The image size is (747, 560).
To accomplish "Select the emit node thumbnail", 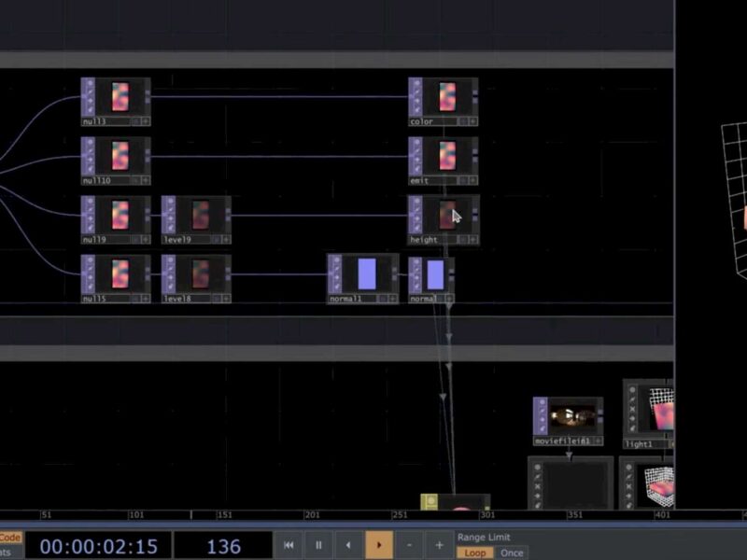I will (x=447, y=156).
